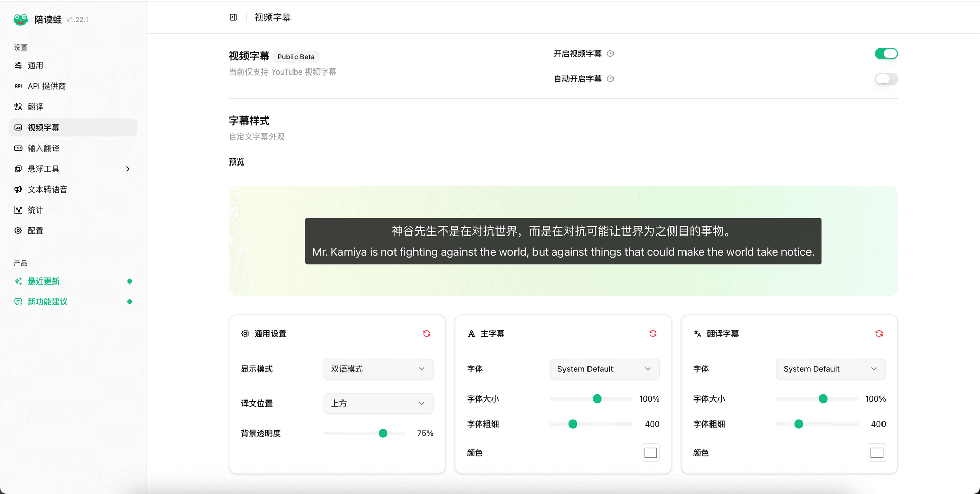The image size is (980, 494).
Task: Open the 文本转语音 settings
Action: (x=47, y=189)
